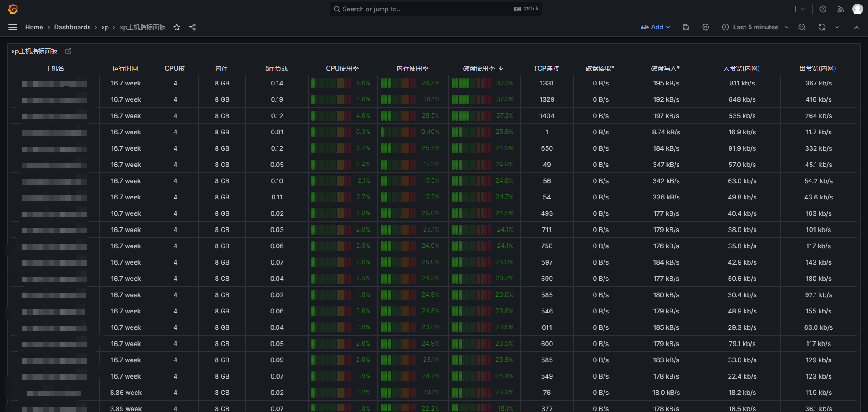Click the Grafana logo icon

pyautogui.click(x=13, y=9)
